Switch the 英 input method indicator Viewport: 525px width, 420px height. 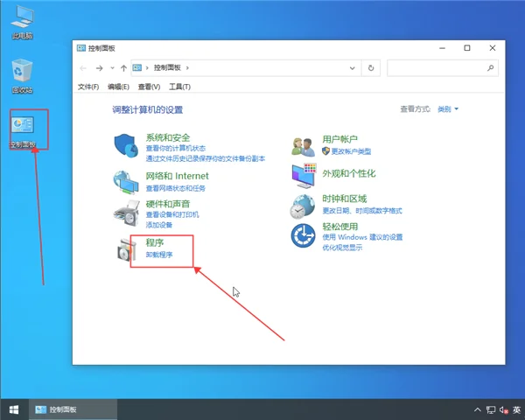[x=516, y=409]
